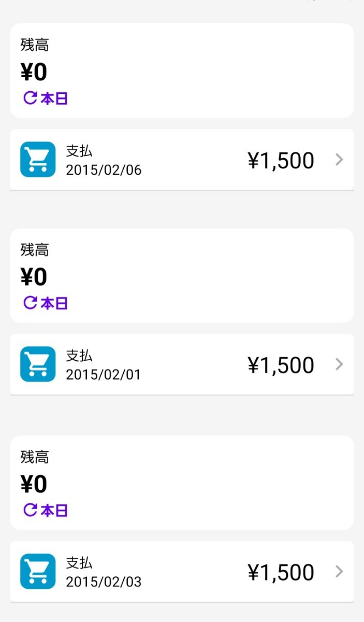Tap the ¥0 balance above the 2015/02/06 payment
The width and height of the screenshot is (364, 622).
tap(34, 73)
